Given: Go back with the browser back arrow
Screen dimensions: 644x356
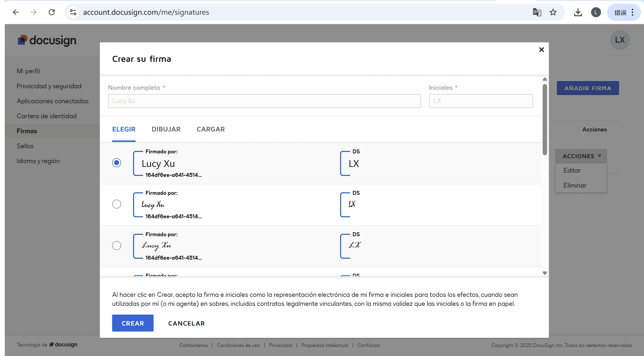Looking at the screenshot, I should [x=16, y=12].
